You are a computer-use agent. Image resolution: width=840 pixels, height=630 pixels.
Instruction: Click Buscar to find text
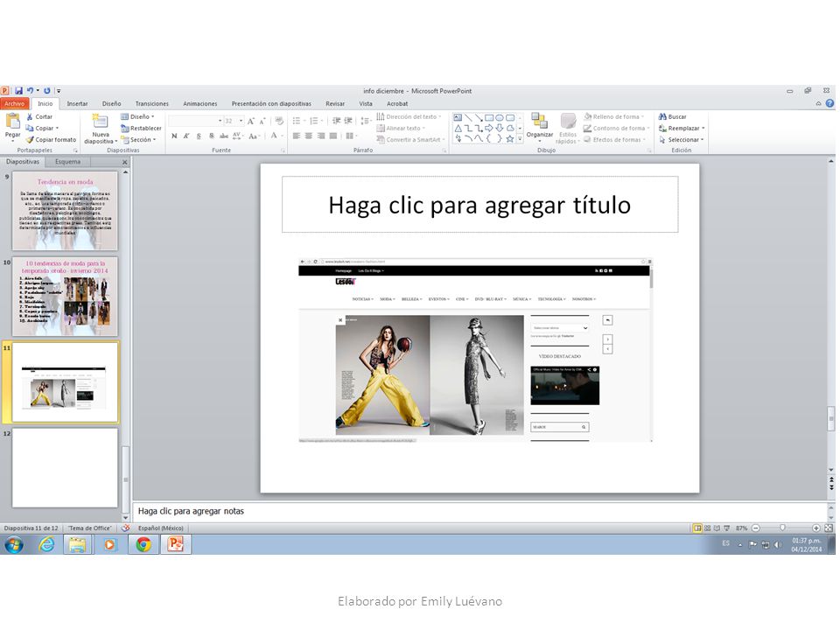pos(672,116)
